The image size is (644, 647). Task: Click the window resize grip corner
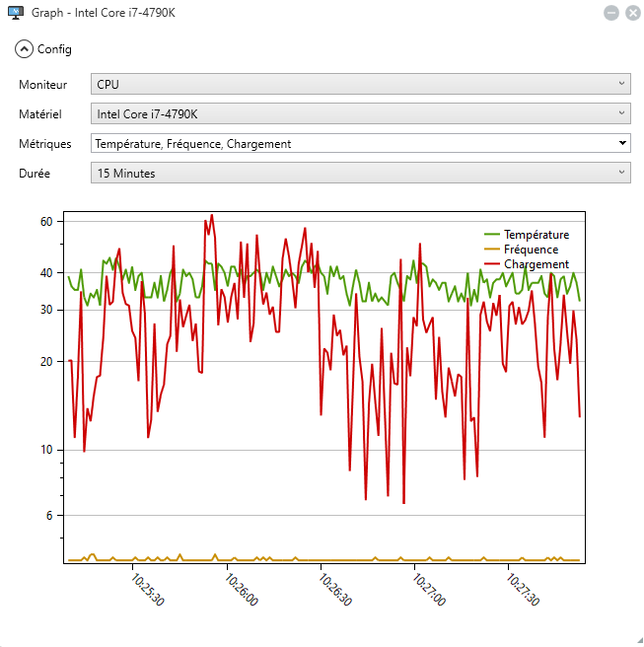click(x=639, y=642)
